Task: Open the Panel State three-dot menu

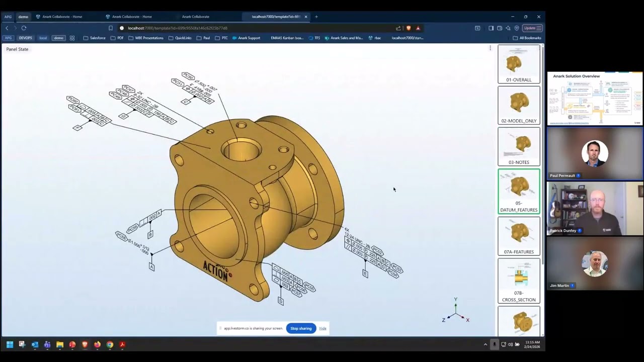Action: (x=490, y=48)
